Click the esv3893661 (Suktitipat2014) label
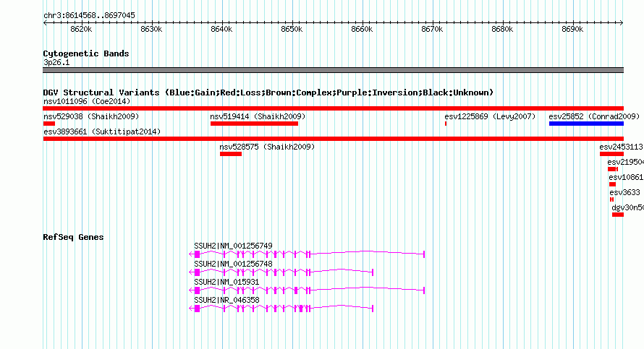The height and width of the screenshot is (349, 644). (x=102, y=132)
